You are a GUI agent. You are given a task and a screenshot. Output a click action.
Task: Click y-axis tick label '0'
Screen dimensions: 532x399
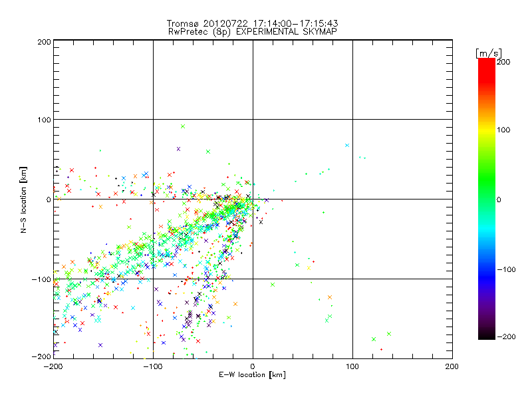[49, 199]
